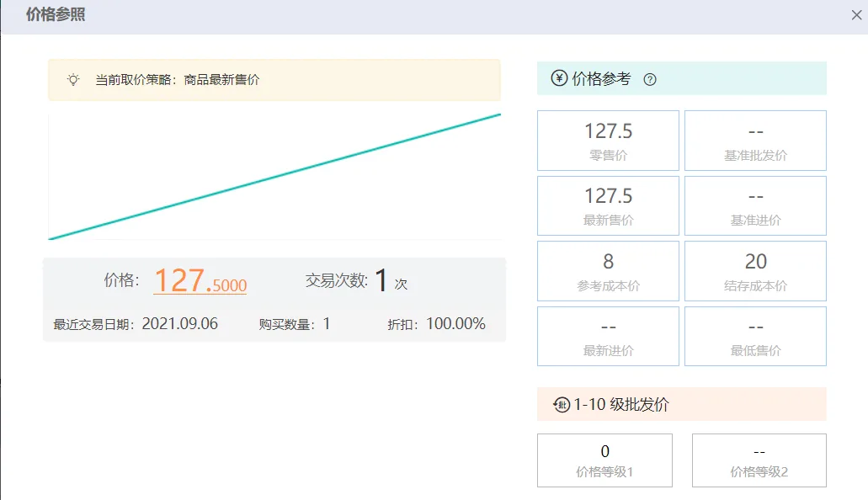Pick the 最低售价 card

click(x=755, y=336)
